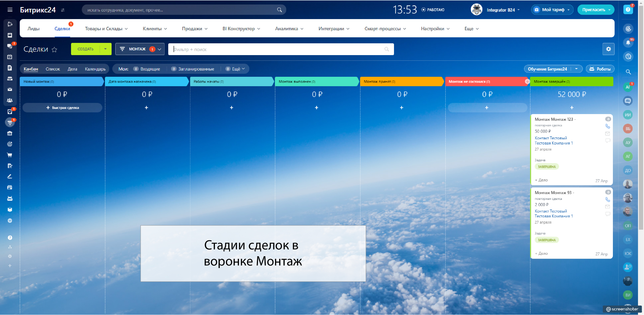Open the Лиды menu tab
The image size is (644, 315).
33,29
